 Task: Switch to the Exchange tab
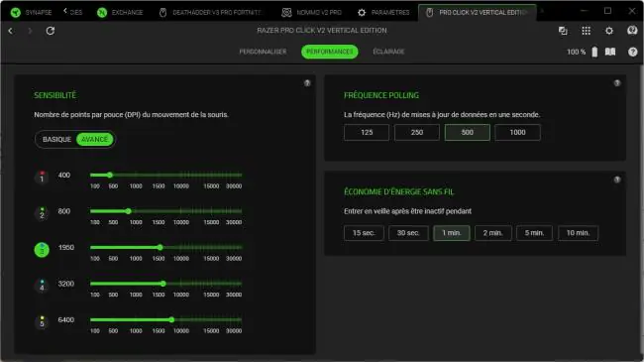point(120,12)
